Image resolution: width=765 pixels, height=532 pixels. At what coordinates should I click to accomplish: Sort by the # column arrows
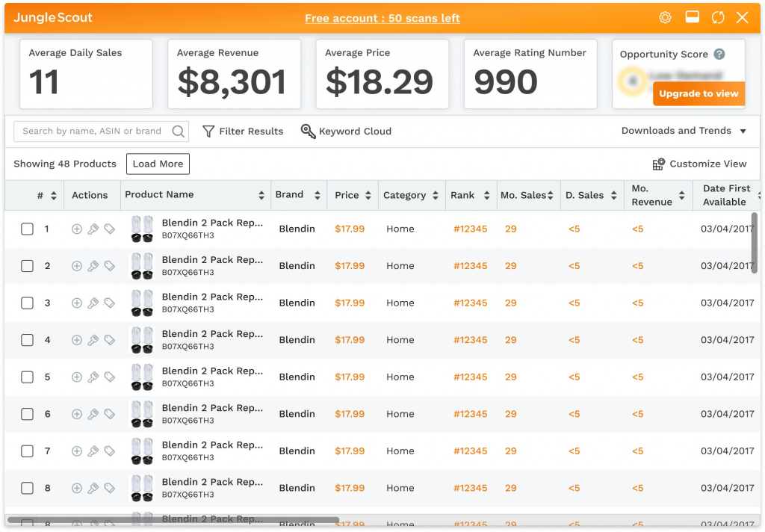54,196
